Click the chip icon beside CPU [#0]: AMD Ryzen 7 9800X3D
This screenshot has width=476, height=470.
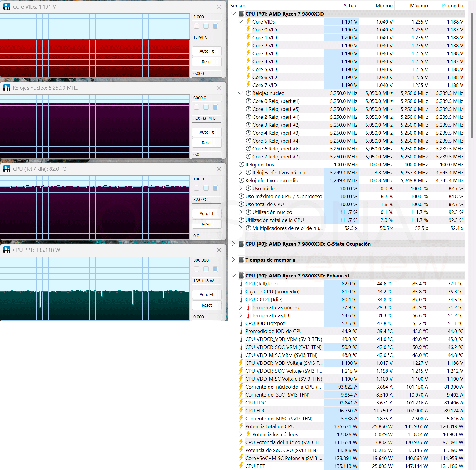(x=241, y=14)
